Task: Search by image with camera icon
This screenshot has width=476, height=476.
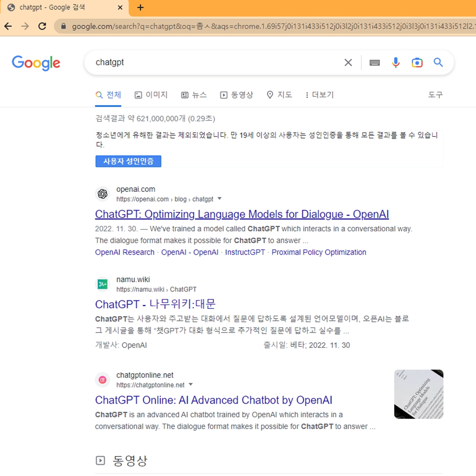Action: click(417, 62)
